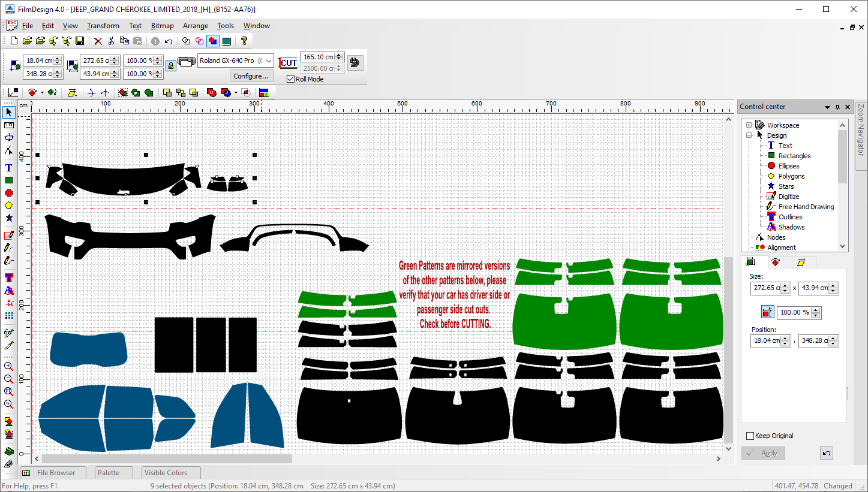Image resolution: width=868 pixels, height=492 pixels.
Task: Enable the Keep Original checkbox
Action: pos(750,436)
